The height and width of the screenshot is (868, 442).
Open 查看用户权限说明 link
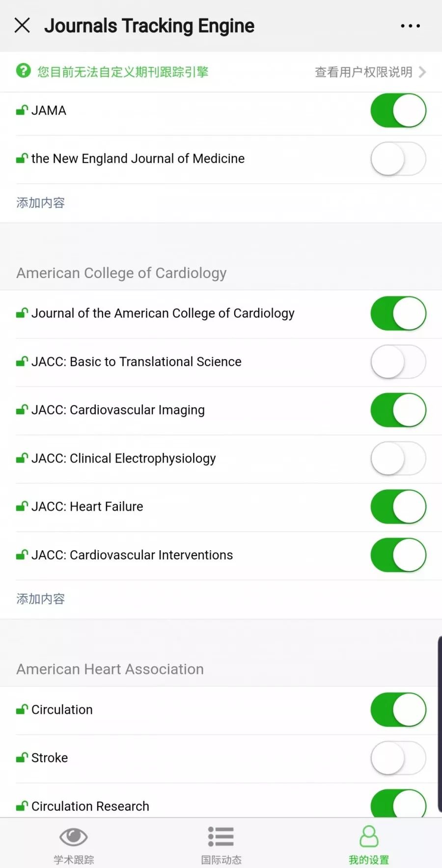pyautogui.click(x=363, y=72)
